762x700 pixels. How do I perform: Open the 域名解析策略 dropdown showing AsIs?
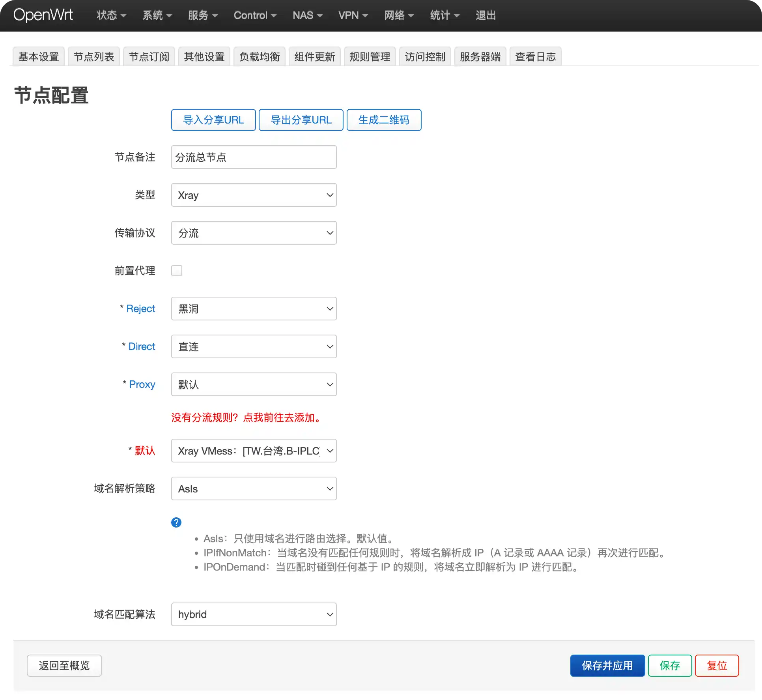[254, 489]
